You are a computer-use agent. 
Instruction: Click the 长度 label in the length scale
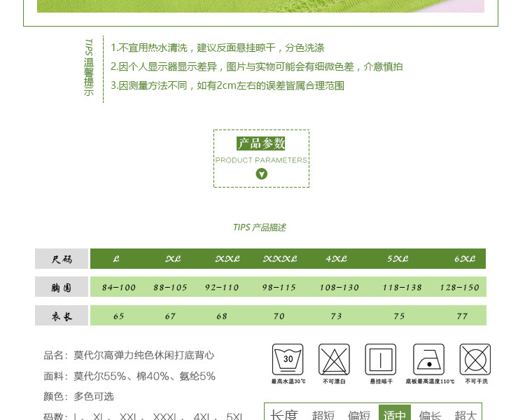point(284,415)
